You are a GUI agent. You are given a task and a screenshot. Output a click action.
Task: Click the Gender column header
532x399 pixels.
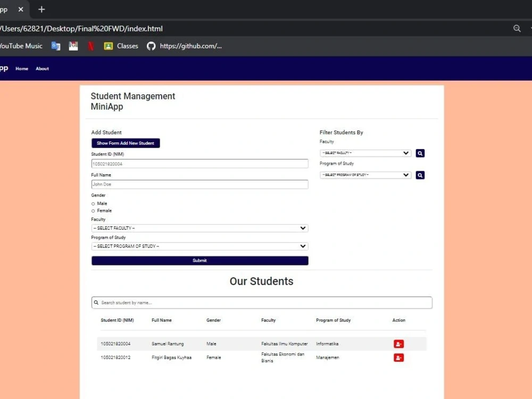[213, 320]
